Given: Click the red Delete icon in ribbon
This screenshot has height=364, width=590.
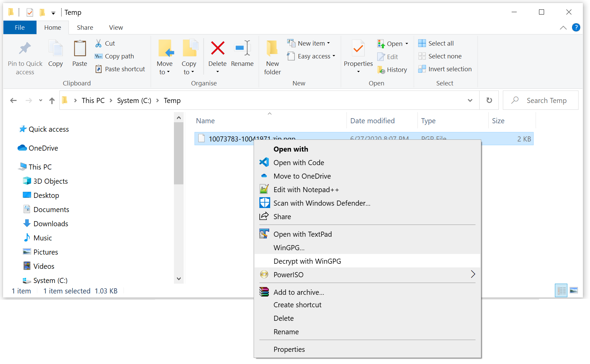Looking at the screenshot, I should coord(217,49).
